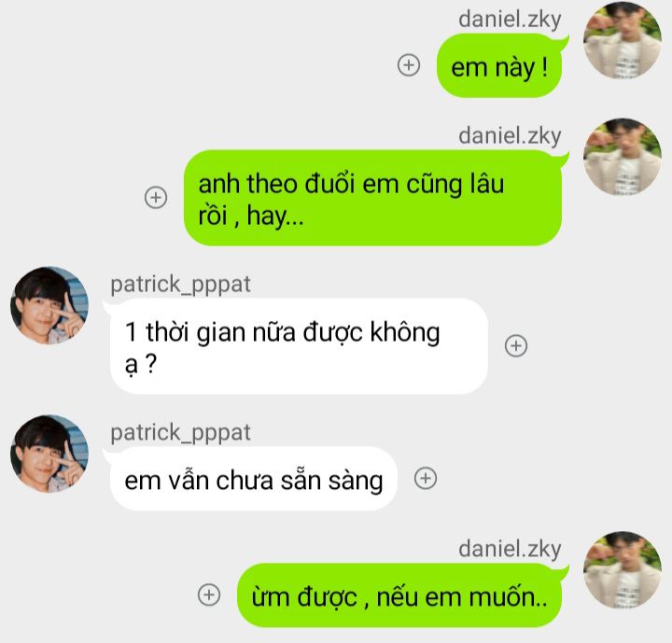Tap plus icon beside "em vẫn chưa sẵn sàng"
Viewport: 672px width, 643px height.
coord(426,478)
